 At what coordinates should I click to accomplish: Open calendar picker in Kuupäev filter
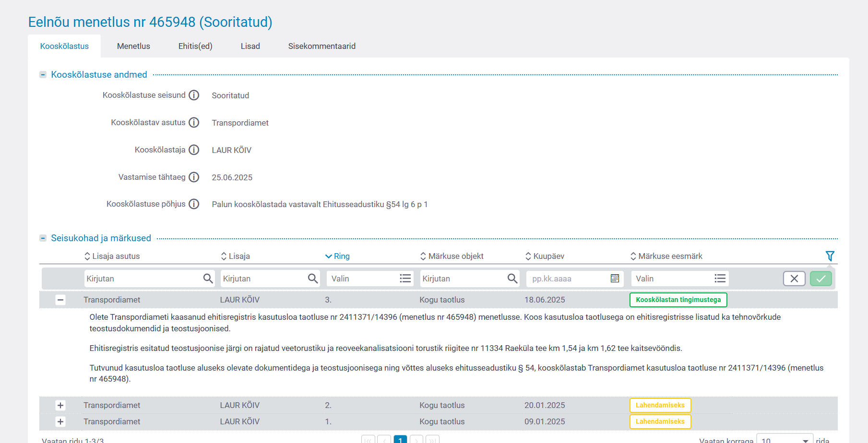[x=615, y=279]
